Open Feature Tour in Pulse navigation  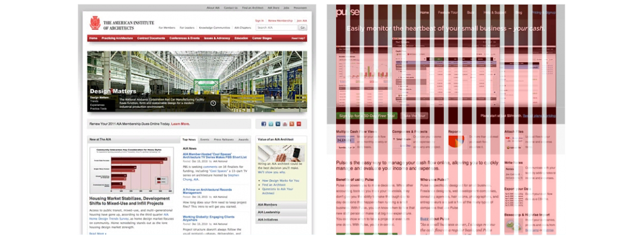[x=449, y=12]
